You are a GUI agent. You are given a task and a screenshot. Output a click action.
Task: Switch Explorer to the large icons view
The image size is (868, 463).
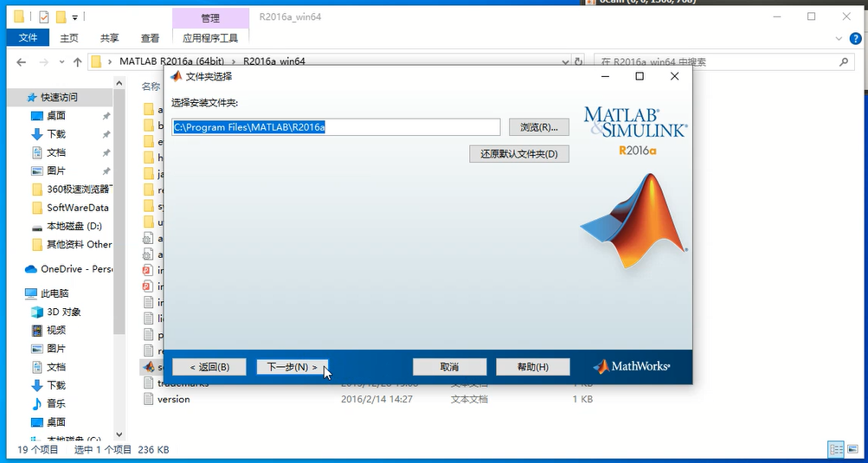853,449
